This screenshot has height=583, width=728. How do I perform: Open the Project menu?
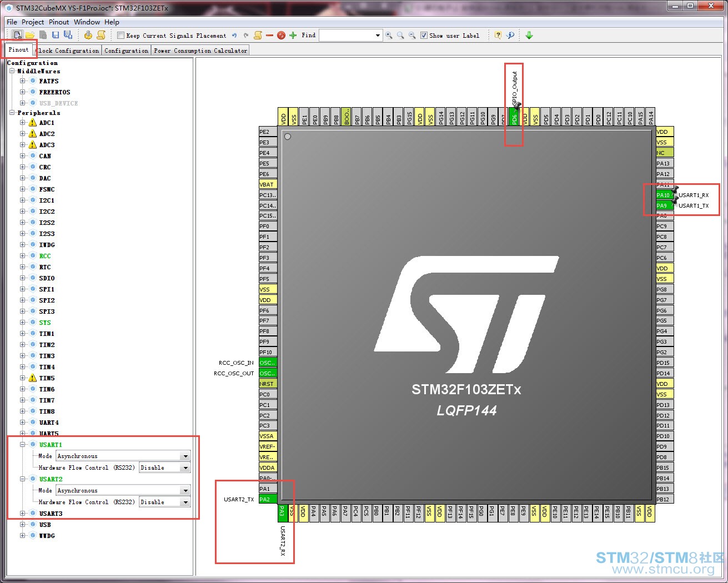click(x=33, y=22)
